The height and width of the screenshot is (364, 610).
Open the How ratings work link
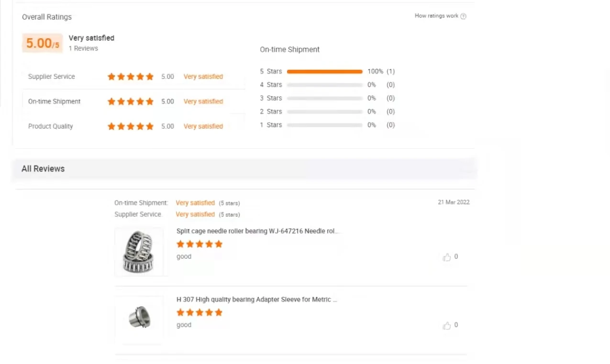click(436, 16)
